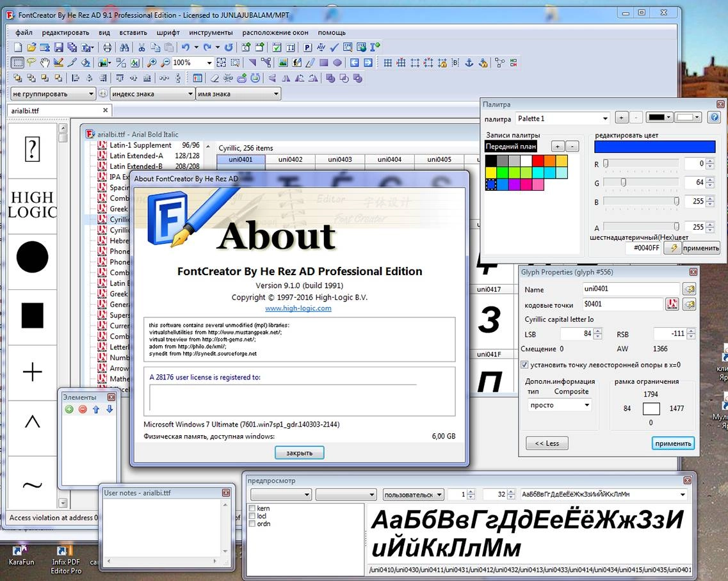
Task: Click the rectangle contour icon
Action: tap(324, 63)
